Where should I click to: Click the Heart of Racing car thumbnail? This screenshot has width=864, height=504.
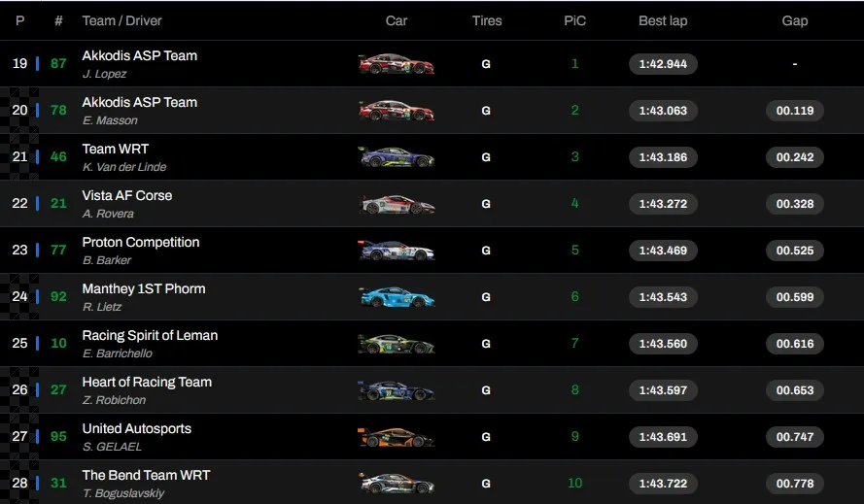tap(396, 390)
